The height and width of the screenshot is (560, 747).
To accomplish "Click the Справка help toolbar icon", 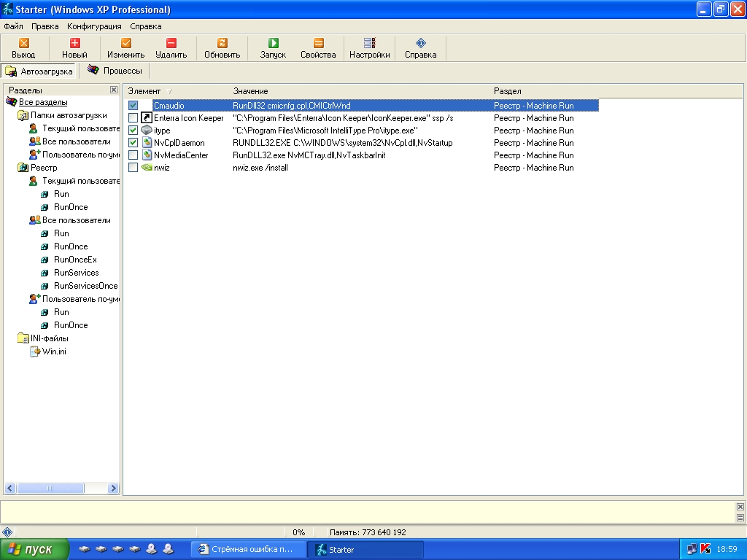I will [421, 43].
